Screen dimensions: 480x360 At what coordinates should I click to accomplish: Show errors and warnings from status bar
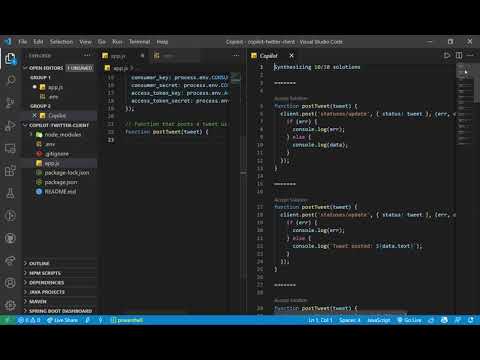(29, 320)
